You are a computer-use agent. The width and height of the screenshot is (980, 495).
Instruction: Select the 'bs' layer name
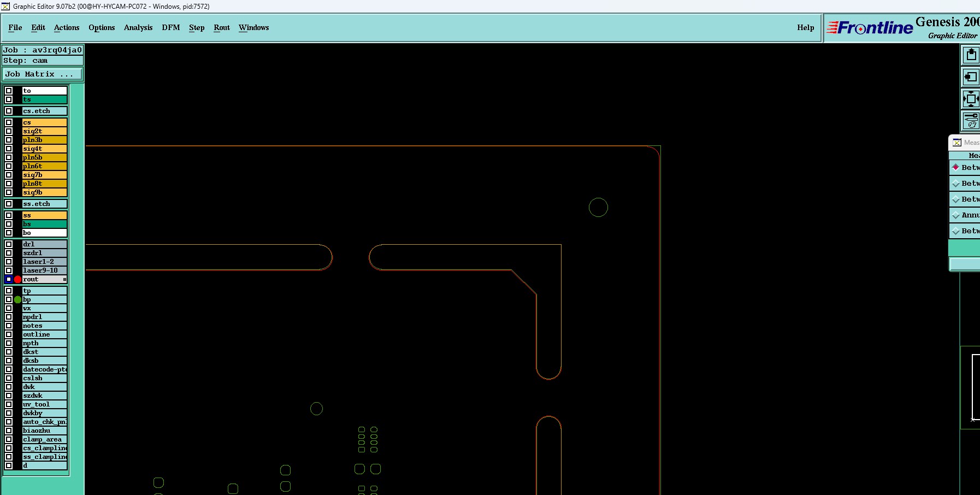click(45, 224)
